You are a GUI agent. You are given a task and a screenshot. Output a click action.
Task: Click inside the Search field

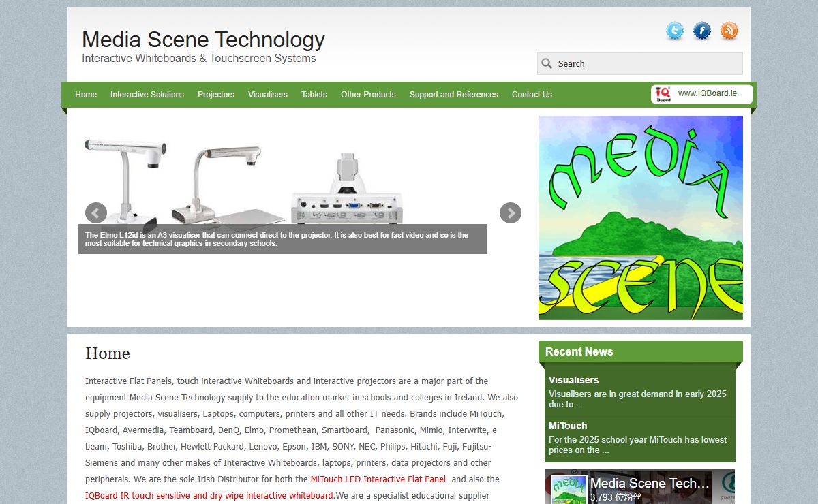pos(640,63)
